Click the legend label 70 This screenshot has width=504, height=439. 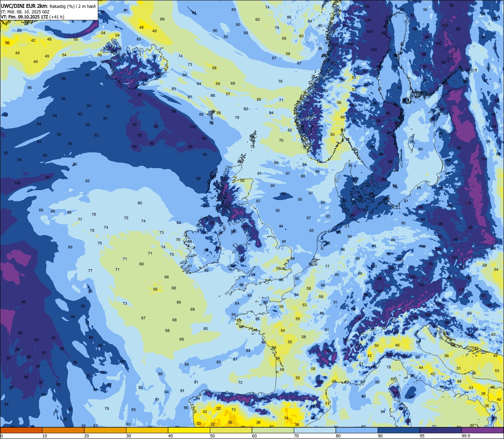point(296,436)
